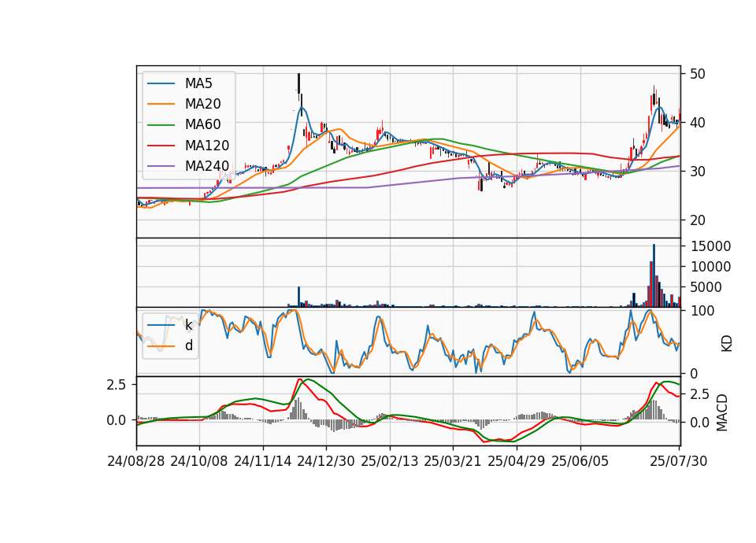Screen dimensions: 756x543
Task: Click the December price spike candlestick near 50
Action: click(299, 84)
